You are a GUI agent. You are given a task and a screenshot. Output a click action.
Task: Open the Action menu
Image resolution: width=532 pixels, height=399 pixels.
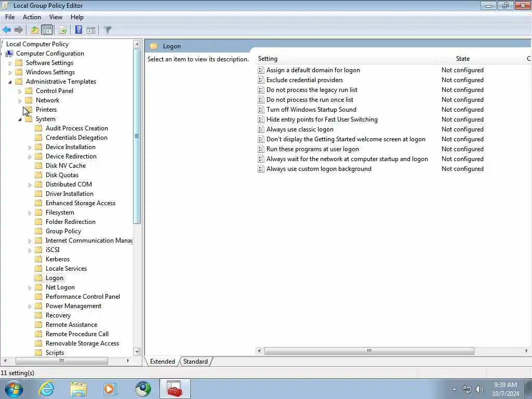[32, 17]
